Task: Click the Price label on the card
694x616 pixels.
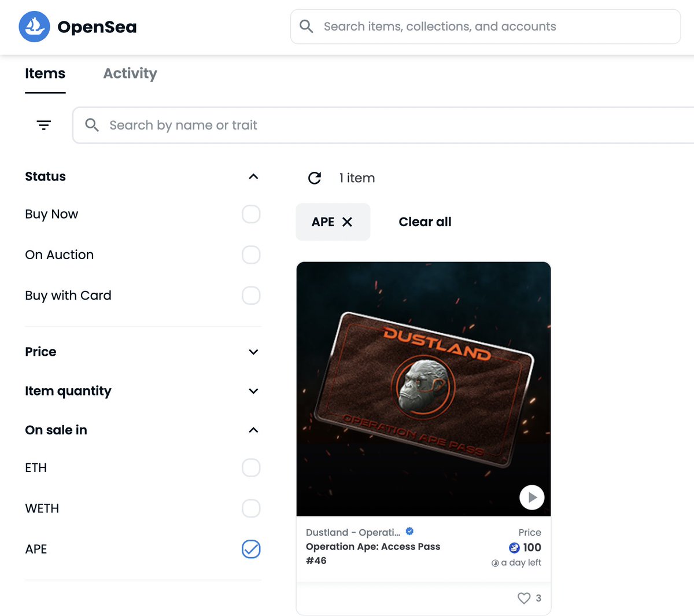Action: [530, 532]
